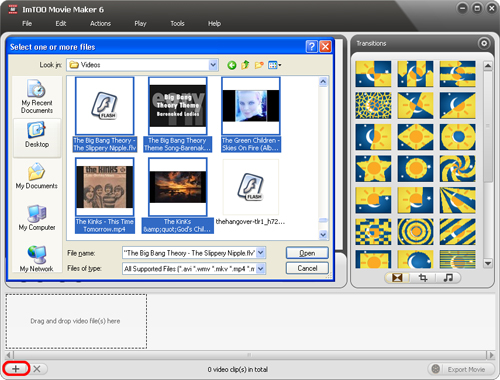The width and height of the screenshot is (500, 380).
Task: Go to Desktop in places sidebar
Action: click(x=37, y=136)
